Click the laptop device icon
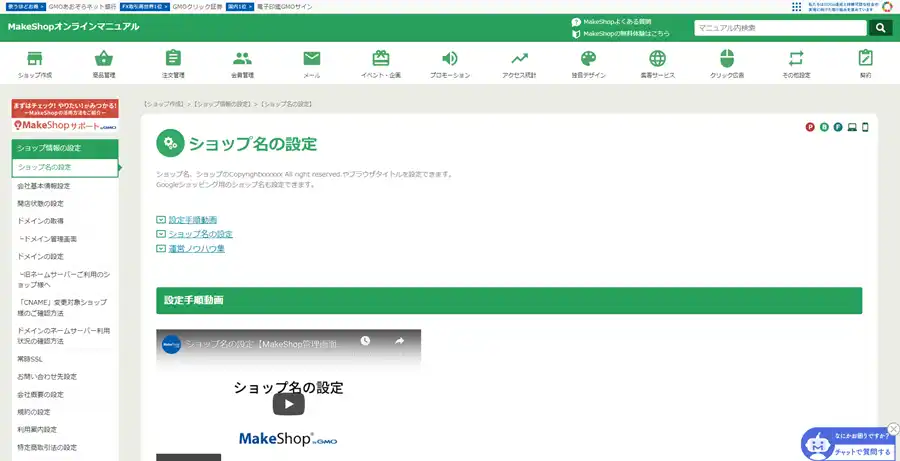The width and height of the screenshot is (900, 461). coord(852,127)
